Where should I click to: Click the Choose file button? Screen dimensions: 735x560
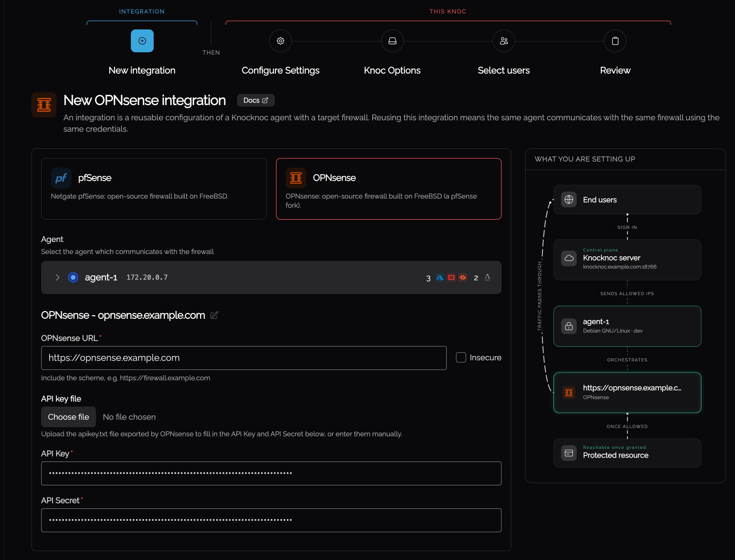pos(68,417)
